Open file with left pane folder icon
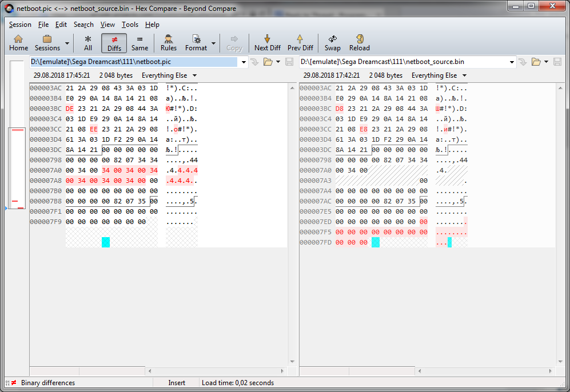The width and height of the screenshot is (570, 392). click(x=268, y=62)
